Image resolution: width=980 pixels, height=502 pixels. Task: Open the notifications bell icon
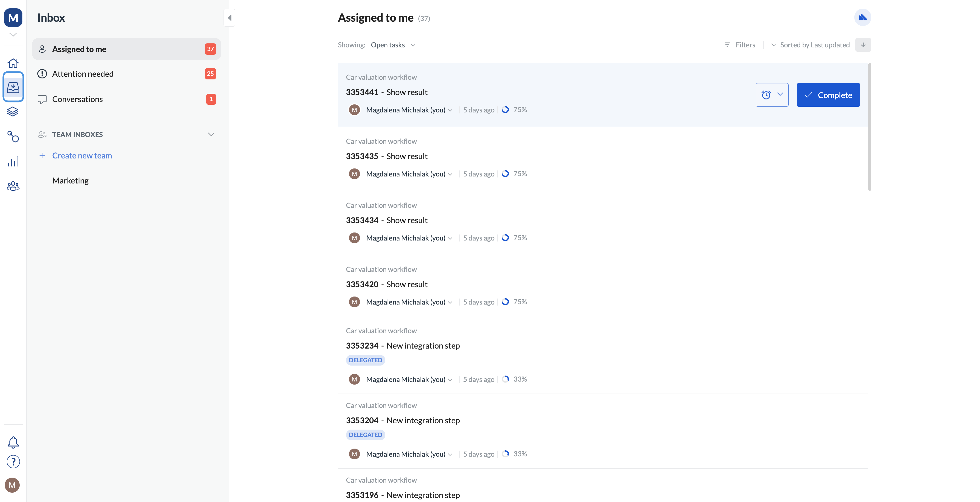[x=13, y=442]
